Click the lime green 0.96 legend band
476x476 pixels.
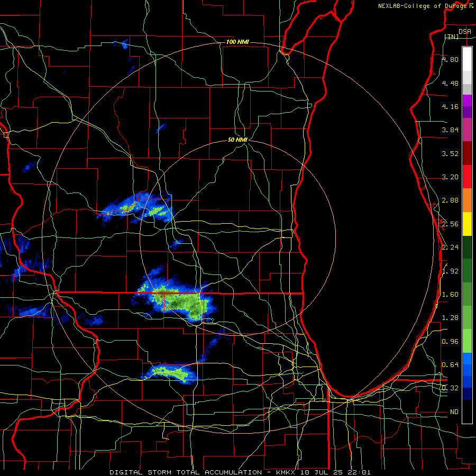(x=467, y=341)
